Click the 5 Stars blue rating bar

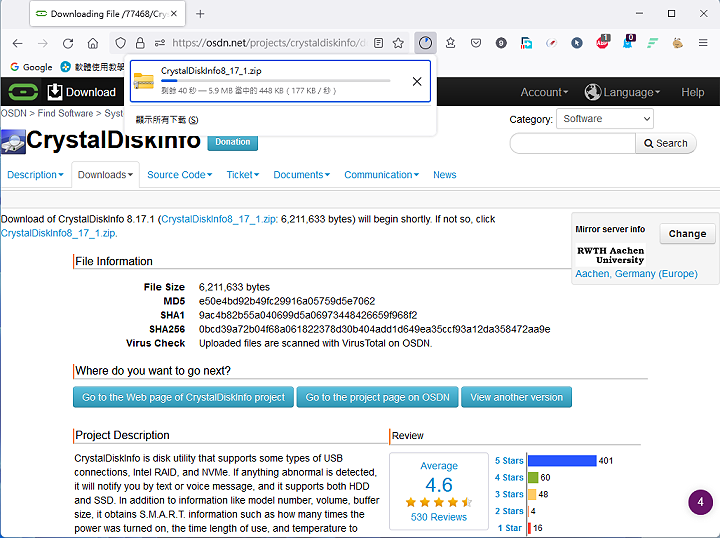point(562,461)
